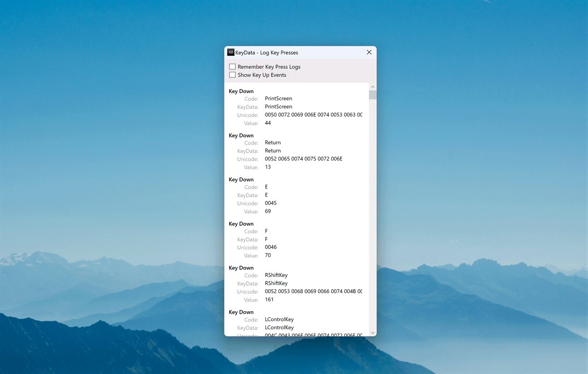Select the Code E log entry
This screenshot has height=374, width=588.
266,187
